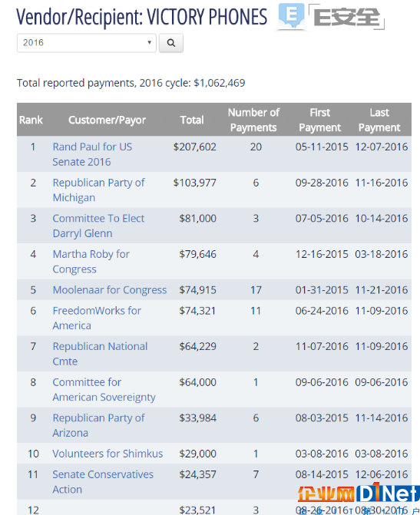Click last payment date 11-21-2016
Image resolution: width=420 pixels, height=515 pixels.
[x=382, y=290]
